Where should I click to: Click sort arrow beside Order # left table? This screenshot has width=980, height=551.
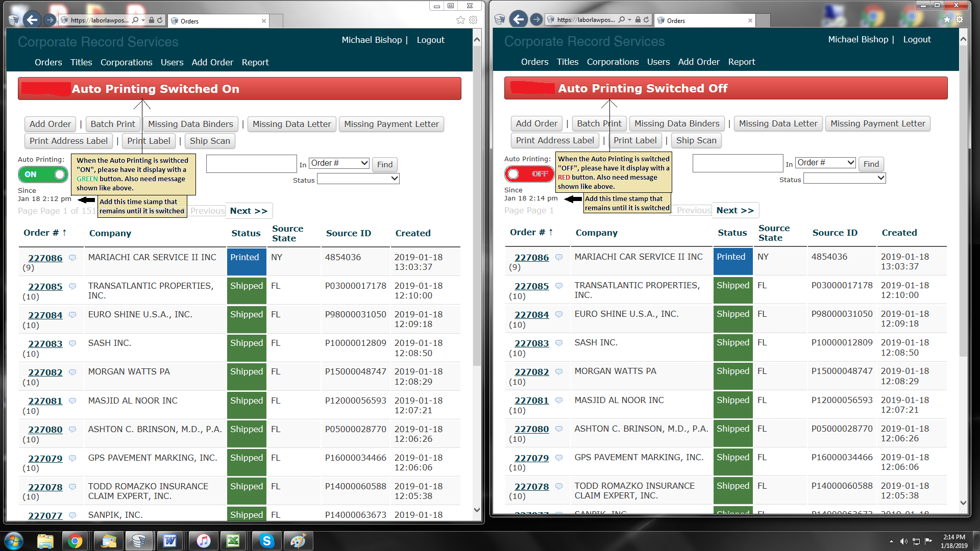click(65, 233)
